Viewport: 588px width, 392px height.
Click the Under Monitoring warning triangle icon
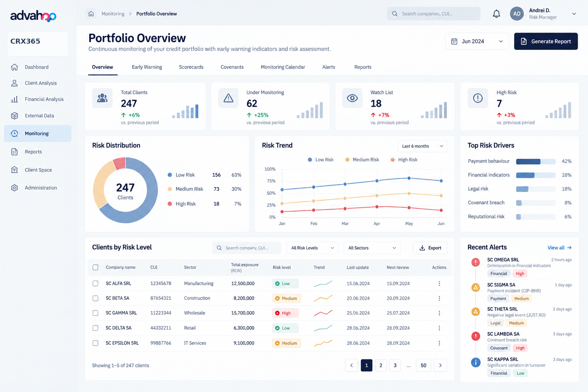229,98
